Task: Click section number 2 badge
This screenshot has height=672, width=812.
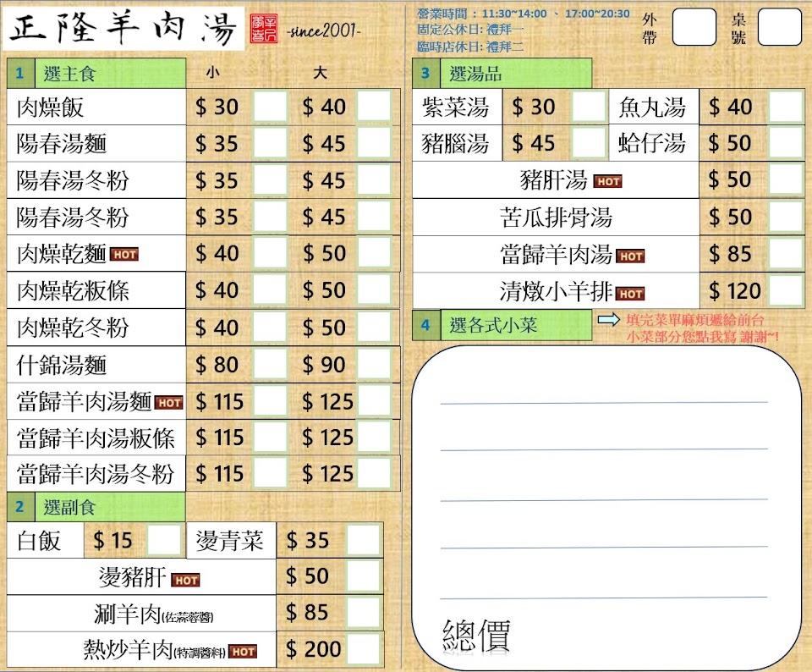Action: click(x=20, y=507)
